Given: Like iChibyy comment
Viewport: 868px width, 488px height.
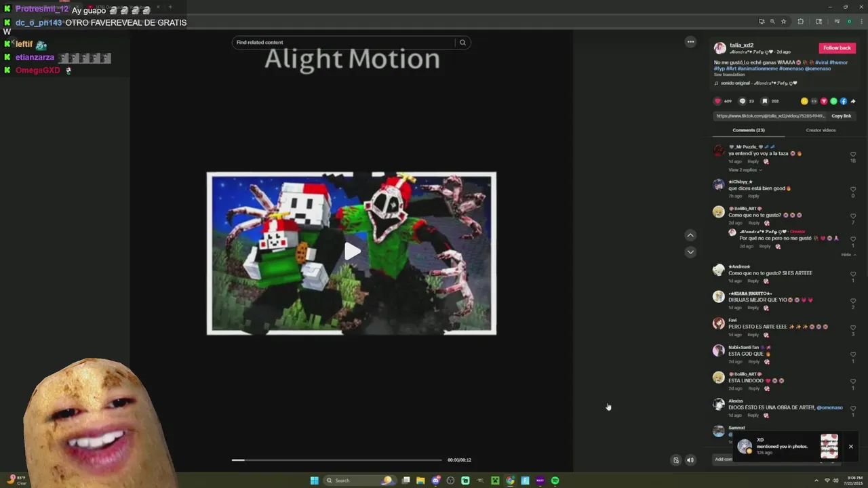Looking at the screenshot, I should 853,189.
